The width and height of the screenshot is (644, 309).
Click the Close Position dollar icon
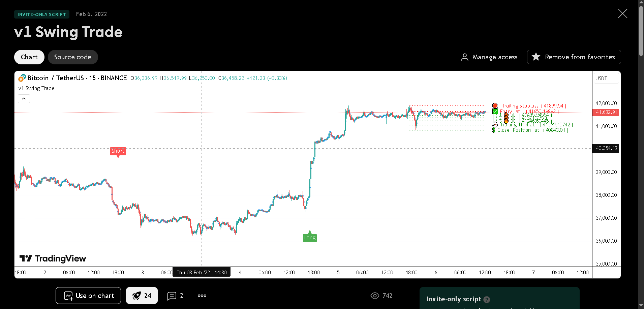(494, 130)
